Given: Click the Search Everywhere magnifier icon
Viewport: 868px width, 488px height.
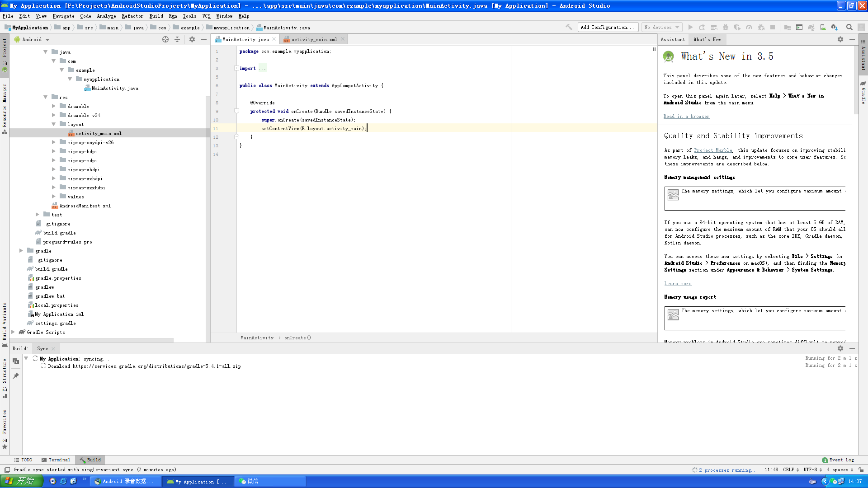Looking at the screenshot, I should click(x=849, y=27).
